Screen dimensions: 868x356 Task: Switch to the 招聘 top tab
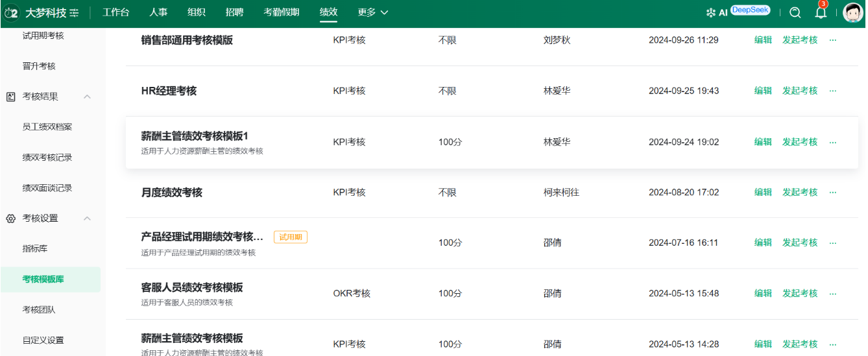pyautogui.click(x=235, y=12)
